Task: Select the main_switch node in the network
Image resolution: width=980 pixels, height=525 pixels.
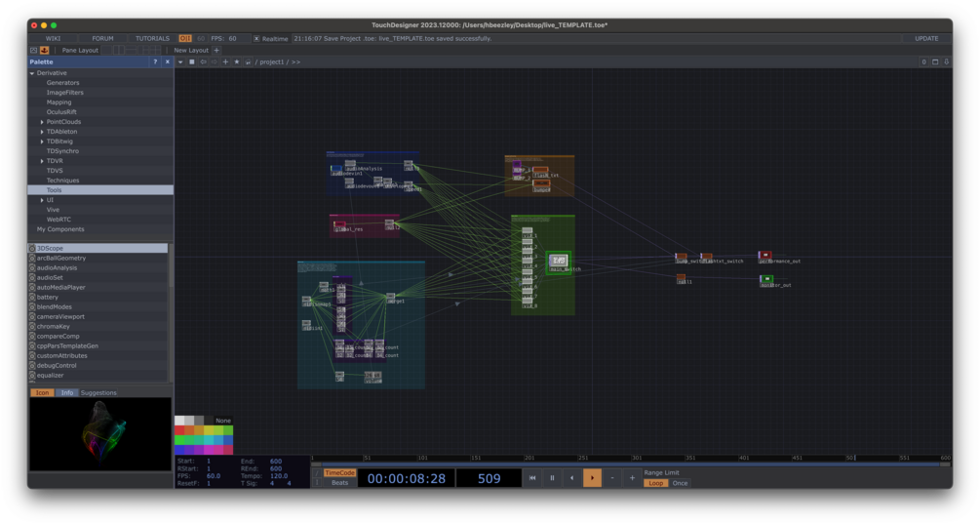Action: 559,261
